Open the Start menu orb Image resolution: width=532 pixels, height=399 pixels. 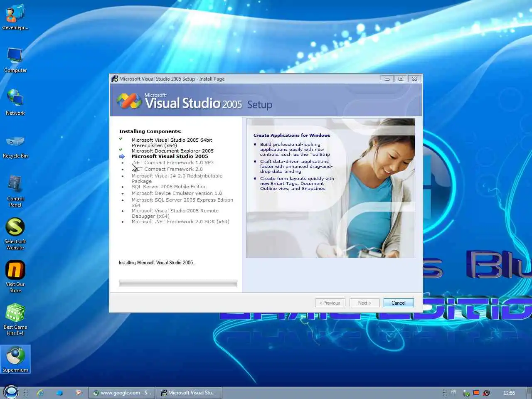point(11,392)
